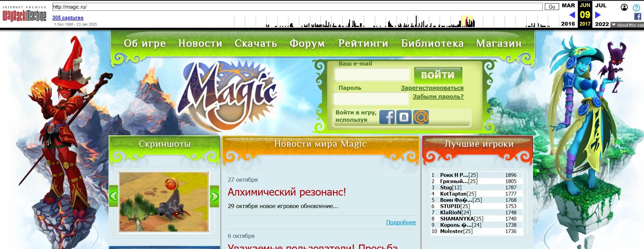Click the Пароль input field
Image resolution: width=644 pixels, height=249 pixels.
pyautogui.click(x=371, y=98)
